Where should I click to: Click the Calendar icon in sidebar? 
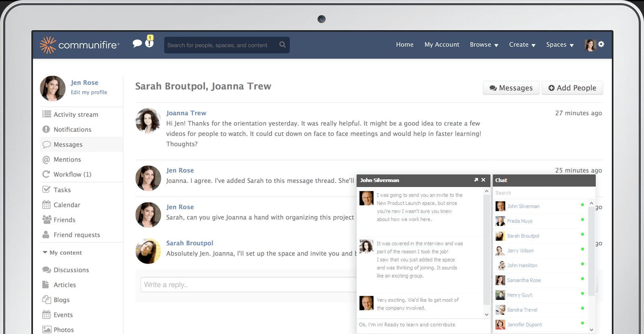coord(47,205)
